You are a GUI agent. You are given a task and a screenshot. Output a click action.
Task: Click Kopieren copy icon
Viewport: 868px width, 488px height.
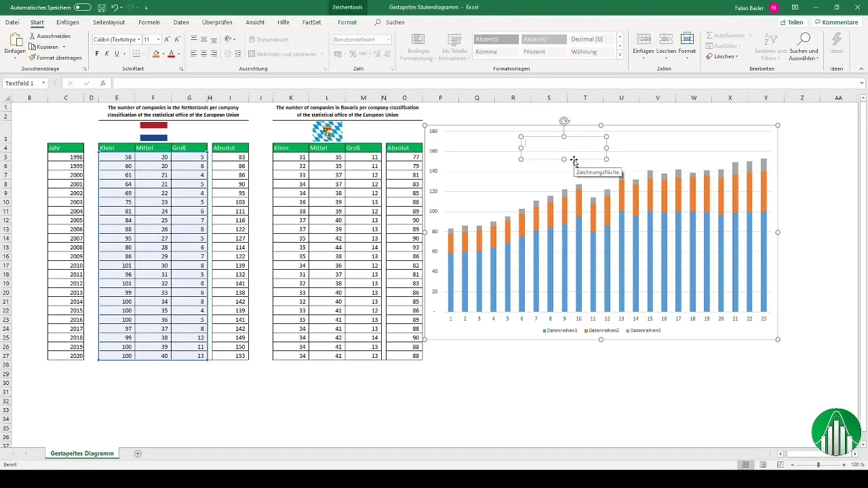(33, 47)
